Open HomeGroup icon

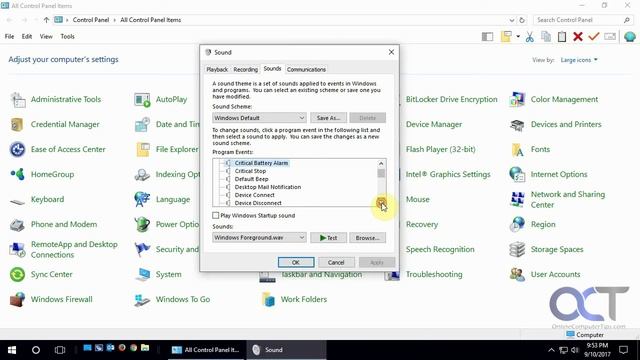[18, 174]
